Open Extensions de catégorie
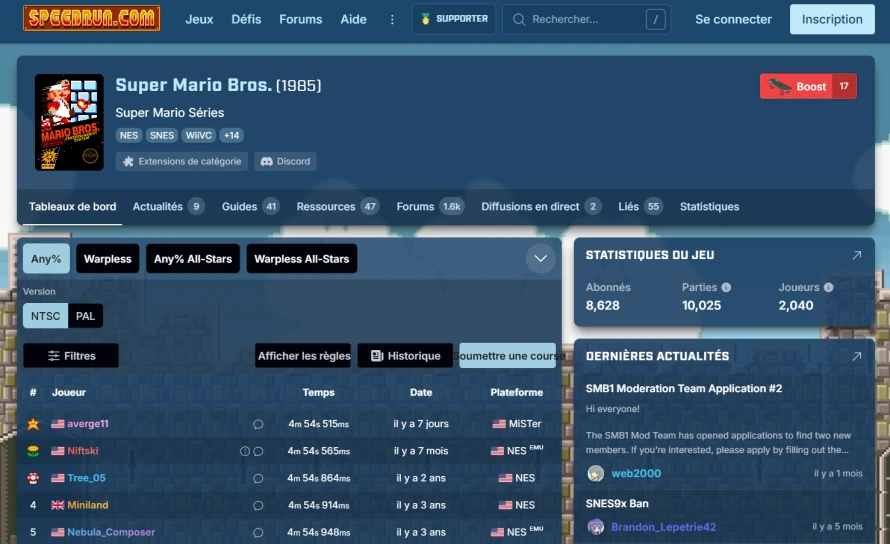Screen dimensions: 890x544 182,161
